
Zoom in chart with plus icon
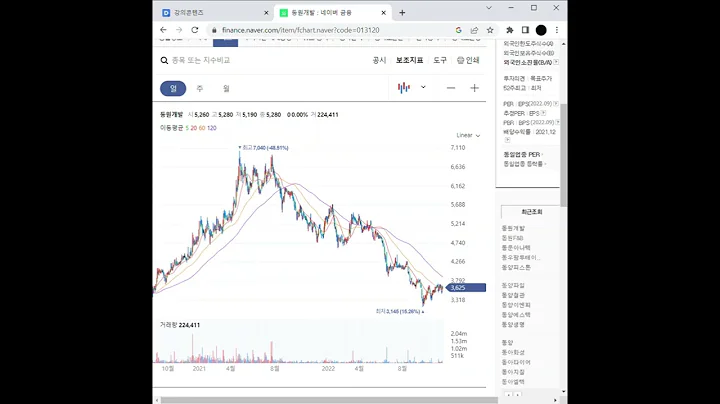[474, 88]
